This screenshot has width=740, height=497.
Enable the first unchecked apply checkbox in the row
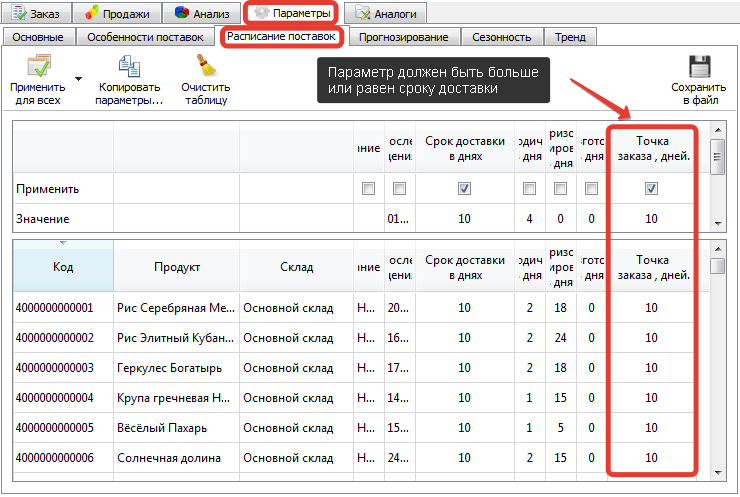tap(369, 188)
